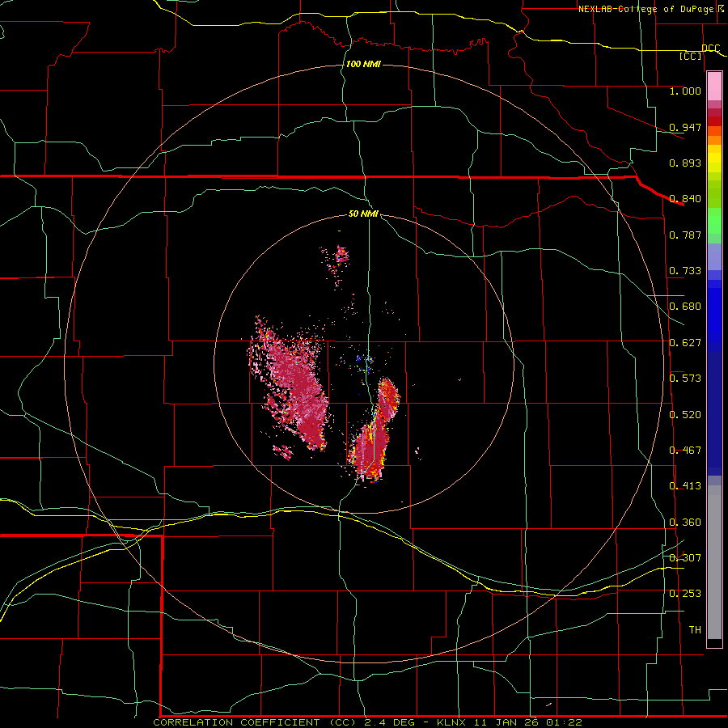This screenshot has width=728, height=728.
Task: Click the large echo region west of radar center
Action: coord(291,387)
